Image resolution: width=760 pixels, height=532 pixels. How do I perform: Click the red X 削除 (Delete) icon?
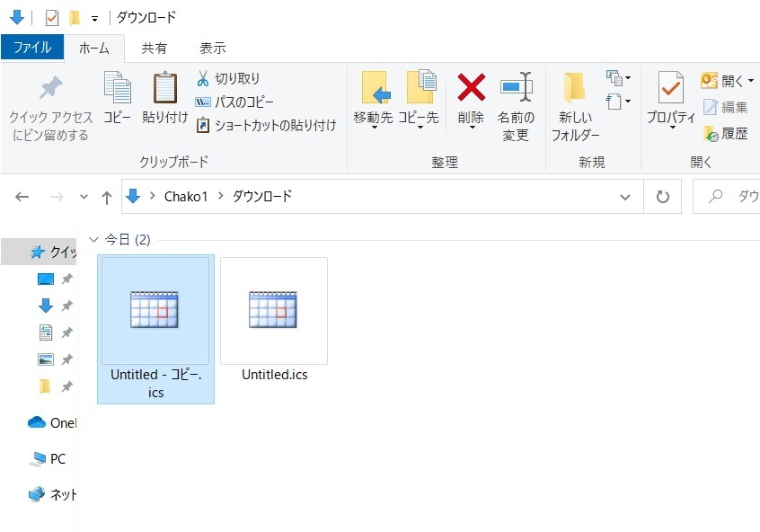(471, 88)
